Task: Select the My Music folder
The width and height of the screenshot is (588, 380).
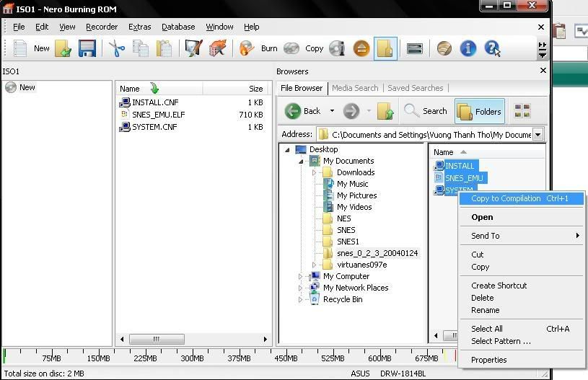Action: pos(352,184)
